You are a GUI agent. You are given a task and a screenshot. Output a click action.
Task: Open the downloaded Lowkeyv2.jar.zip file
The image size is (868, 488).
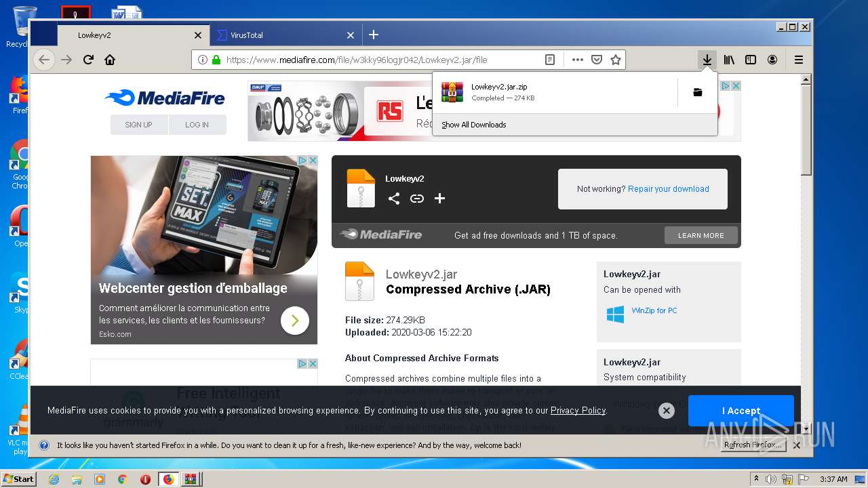click(x=556, y=92)
